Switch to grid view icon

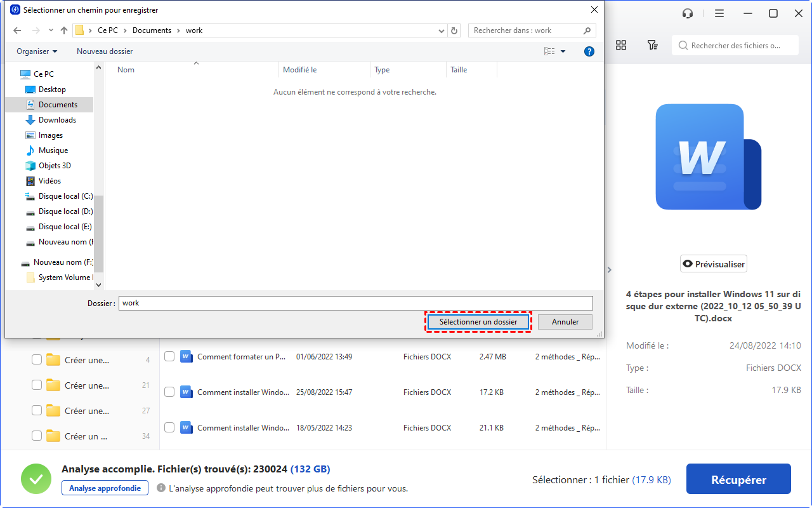click(x=621, y=45)
